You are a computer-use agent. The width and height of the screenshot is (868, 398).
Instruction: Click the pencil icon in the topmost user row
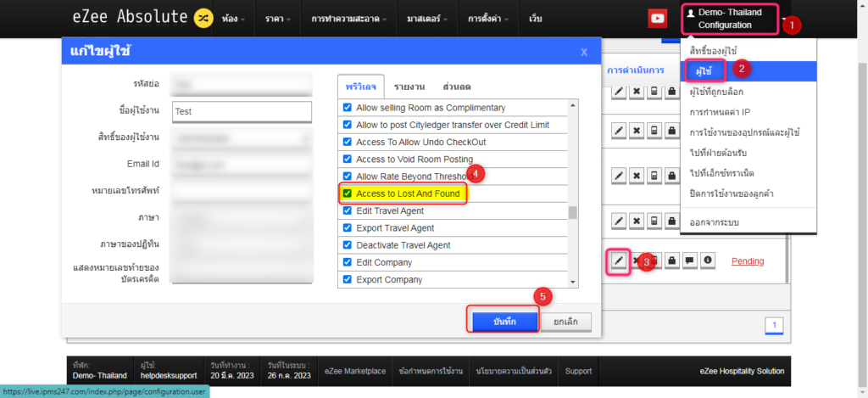(x=620, y=91)
